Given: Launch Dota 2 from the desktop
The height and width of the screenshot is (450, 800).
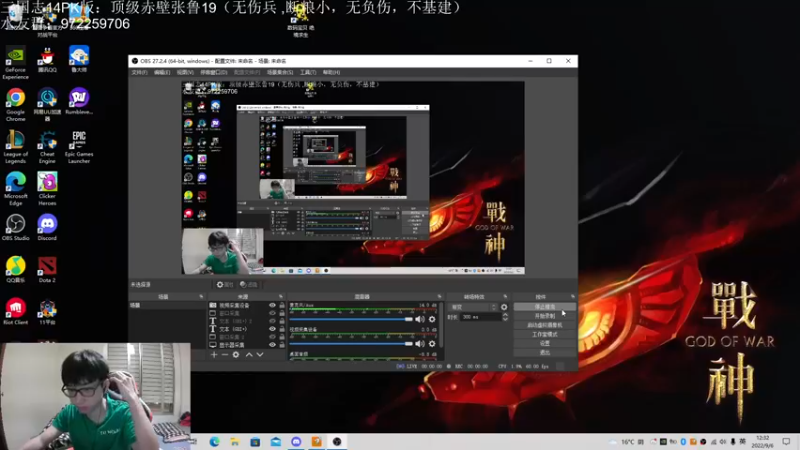Looking at the screenshot, I should 47,270.
